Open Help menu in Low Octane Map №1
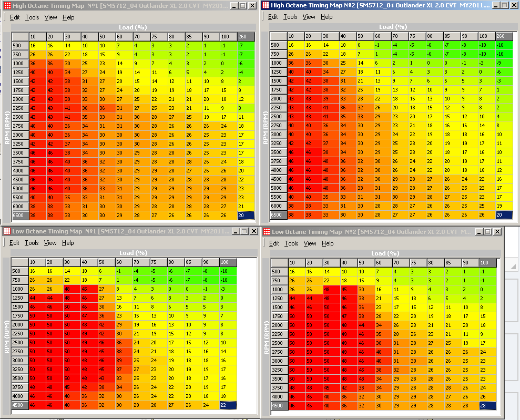This screenshot has height=420, width=520. coord(68,243)
